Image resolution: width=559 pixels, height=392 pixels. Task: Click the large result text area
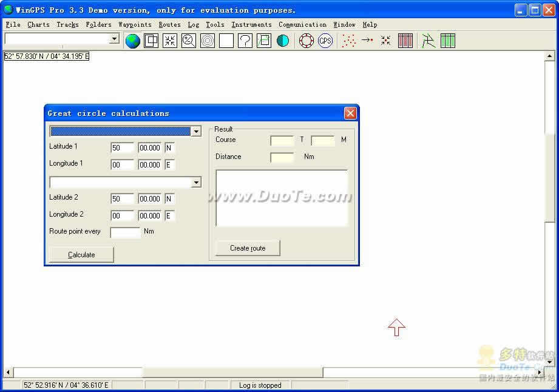coord(282,198)
